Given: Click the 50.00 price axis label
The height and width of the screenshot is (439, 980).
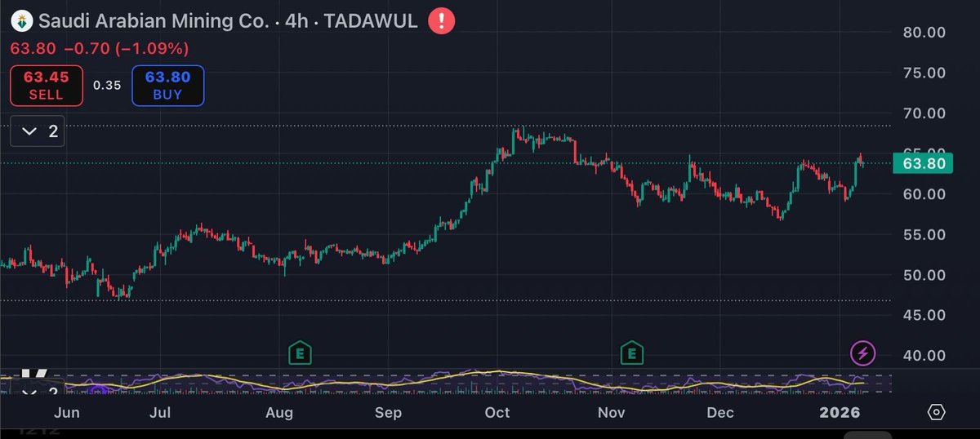Looking at the screenshot, I should point(923,275).
